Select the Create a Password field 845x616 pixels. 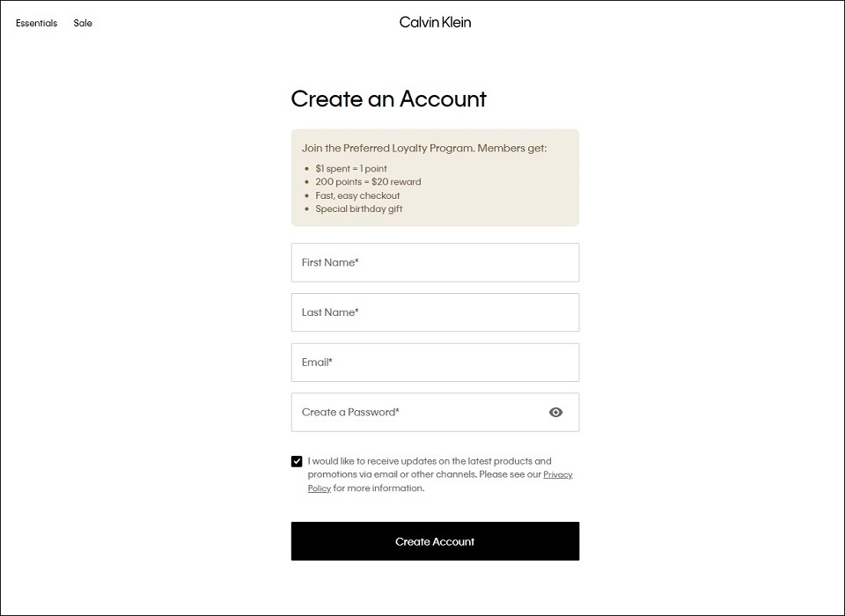pos(435,413)
